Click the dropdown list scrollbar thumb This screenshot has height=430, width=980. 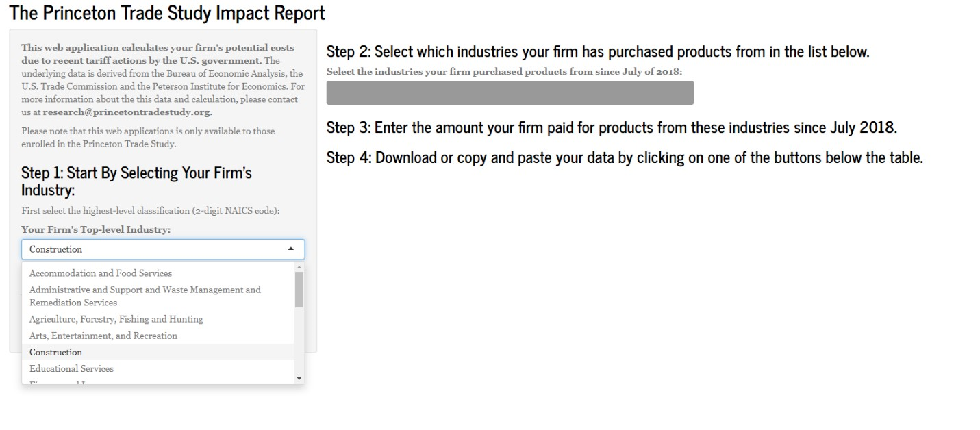(299, 290)
